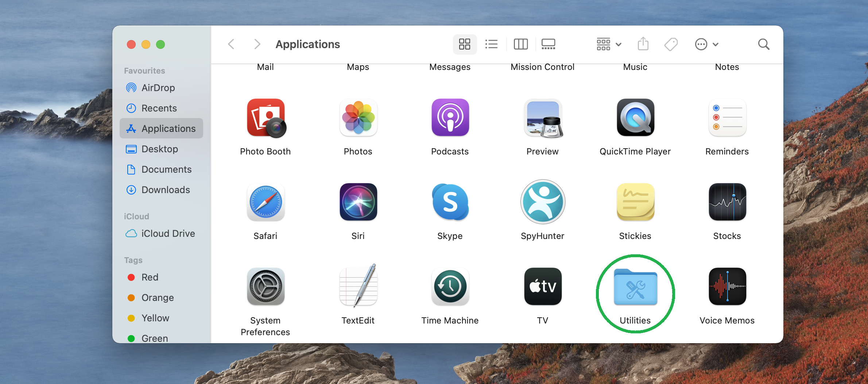Launch QuickTime Player icon
This screenshot has width=868, height=384.
coord(635,117)
